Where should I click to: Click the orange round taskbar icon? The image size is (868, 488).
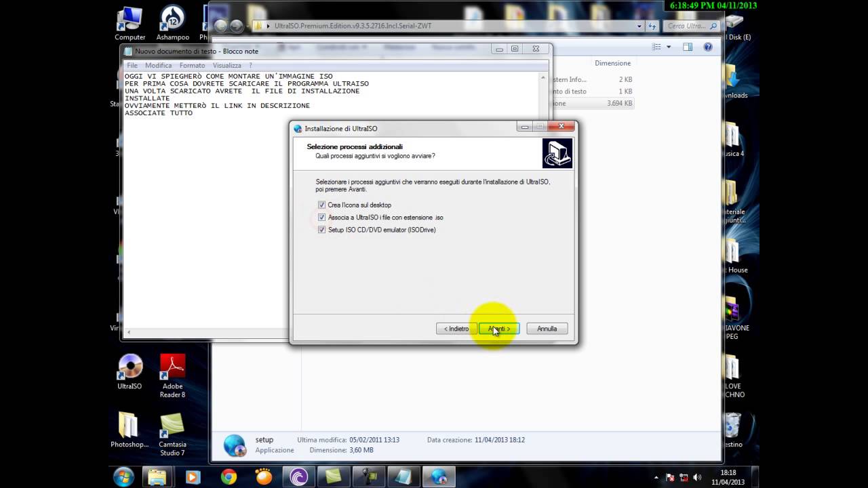click(x=263, y=477)
